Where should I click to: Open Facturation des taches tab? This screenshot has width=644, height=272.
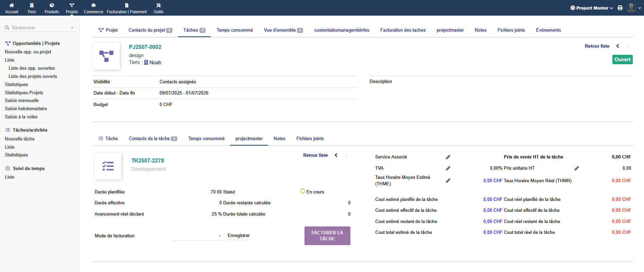(x=403, y=30)
